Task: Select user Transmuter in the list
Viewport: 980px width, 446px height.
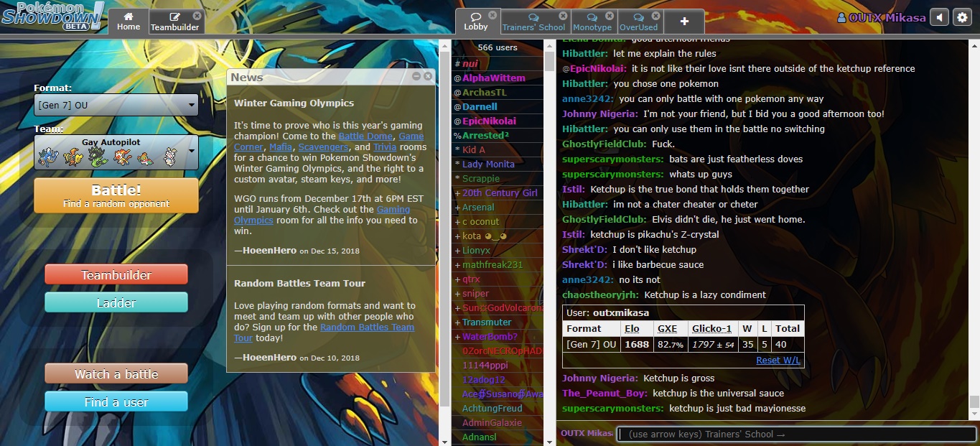Action: point(498,322)
